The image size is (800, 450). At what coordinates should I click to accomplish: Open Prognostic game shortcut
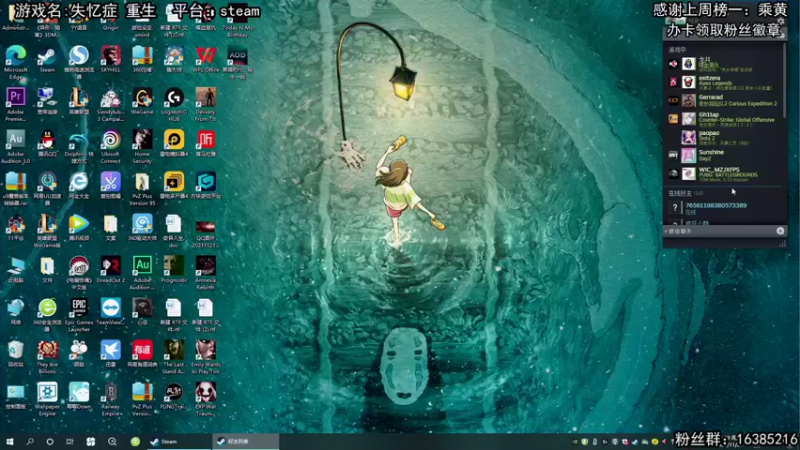click(x=174, y=269)
